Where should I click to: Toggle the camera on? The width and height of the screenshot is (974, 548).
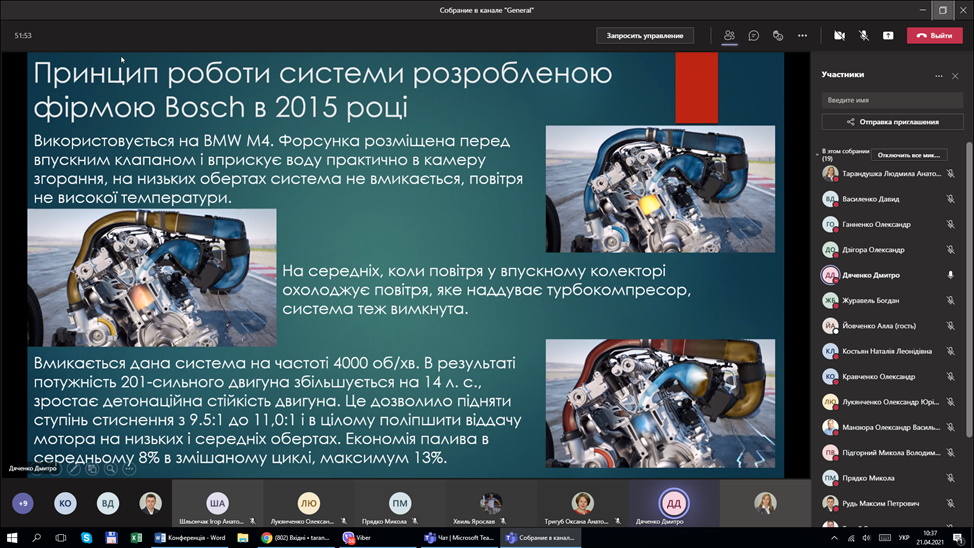[839, 35]
